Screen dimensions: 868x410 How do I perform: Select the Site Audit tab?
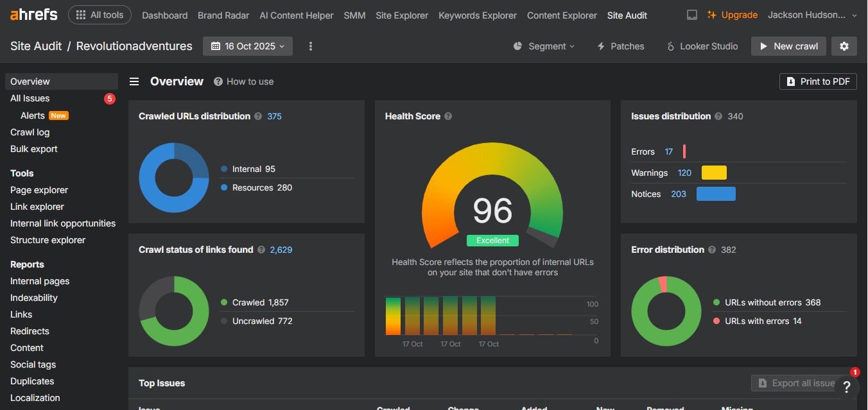627,15
